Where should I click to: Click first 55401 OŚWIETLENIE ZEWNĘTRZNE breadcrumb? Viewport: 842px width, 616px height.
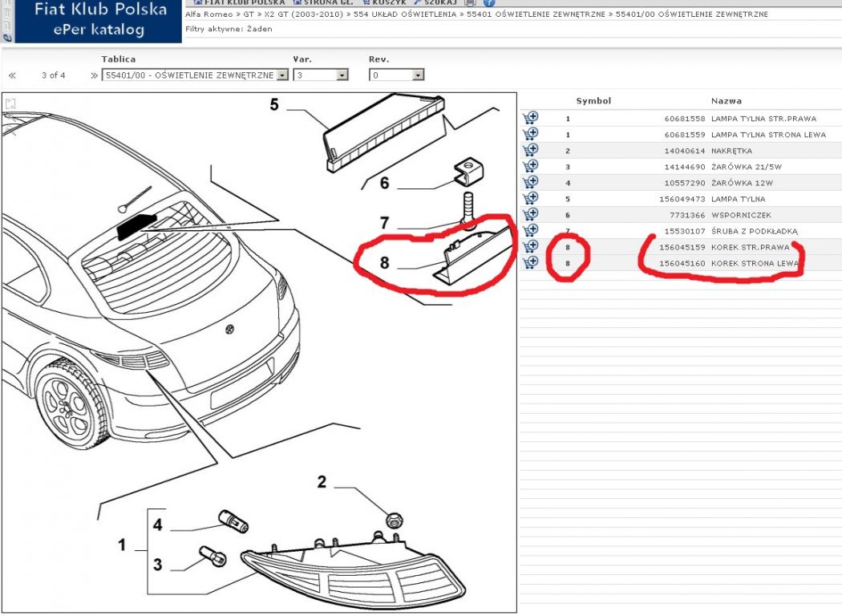(536, 14)
